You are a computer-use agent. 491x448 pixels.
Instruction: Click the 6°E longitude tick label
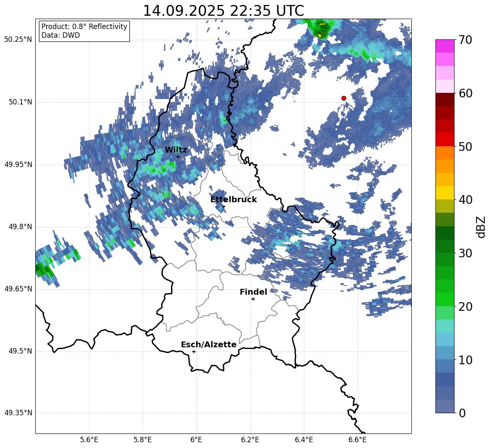pyautogui.click(x=196, y=440)
